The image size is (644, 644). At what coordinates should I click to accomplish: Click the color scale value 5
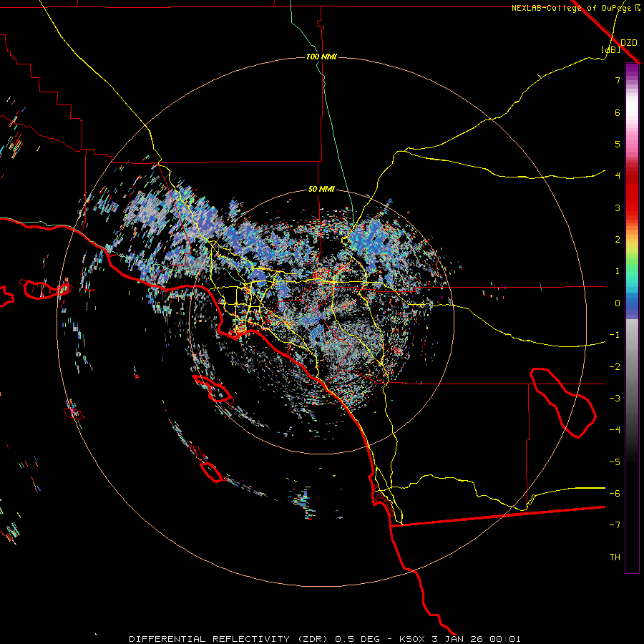(x=618, y=144)
